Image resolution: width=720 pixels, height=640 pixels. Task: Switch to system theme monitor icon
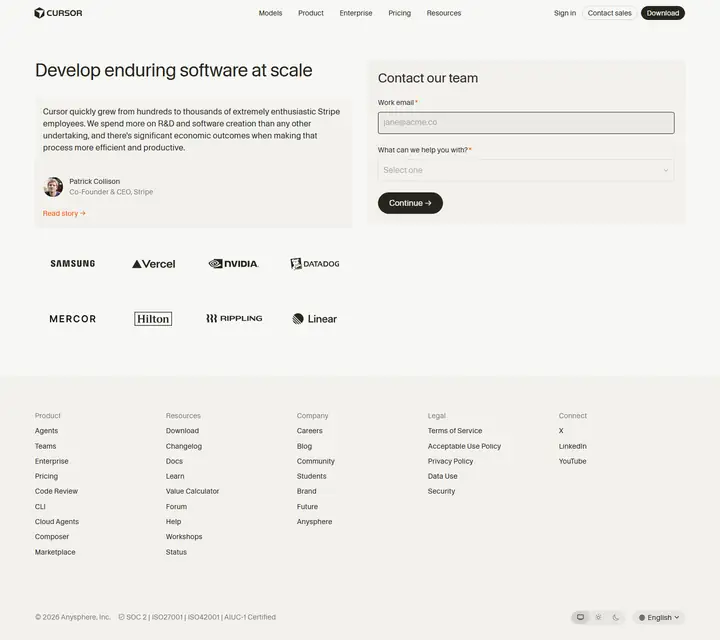tap(580, 617)
